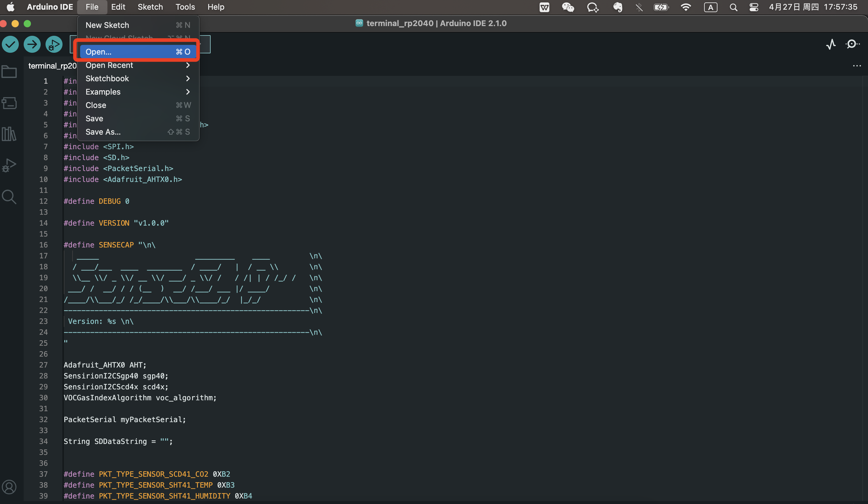This screenshot has width=868, height=504.
Task: Click the 'SensirionI2CSgp40 sgp40;' code line
Action: [x=116, y=376]
